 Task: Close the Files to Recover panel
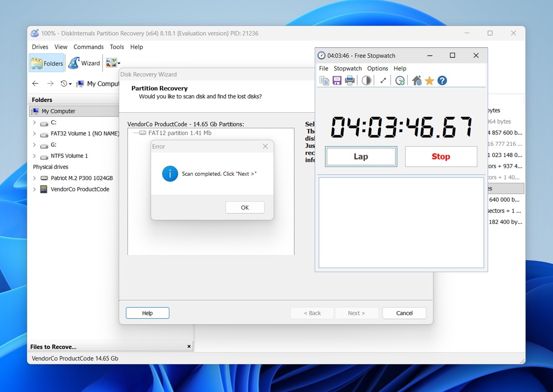point(189,346)
